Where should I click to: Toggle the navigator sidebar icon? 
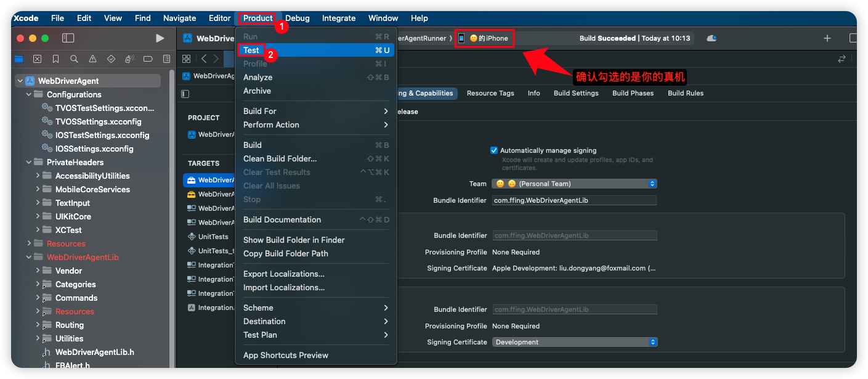coord(68,38)
